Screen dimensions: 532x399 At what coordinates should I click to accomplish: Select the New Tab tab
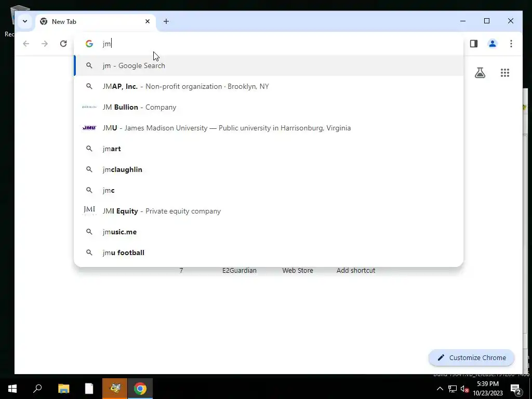96,22
